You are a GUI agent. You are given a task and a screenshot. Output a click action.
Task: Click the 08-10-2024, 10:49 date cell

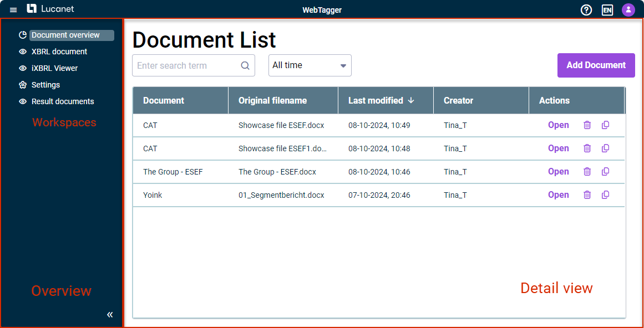(x=379, y=125)
